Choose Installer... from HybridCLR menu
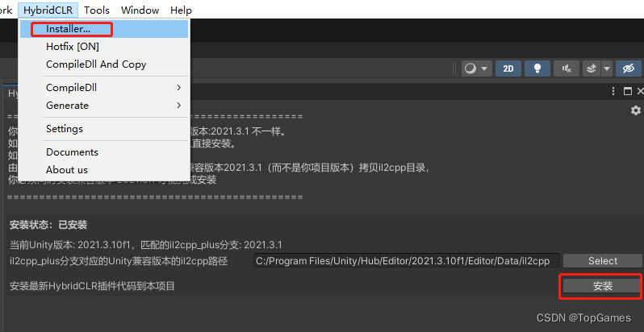644x332 pixels. pos(104,29)
